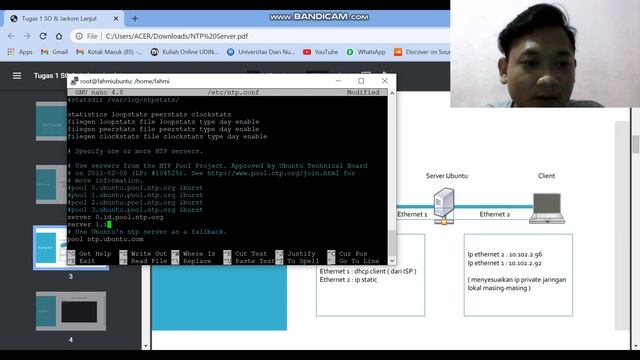The height and width of the screenshot is (360, 640).
Task: Click nano 'Go To Line' shortcut label
Action: pyautogui.click(x=359, y=261)
